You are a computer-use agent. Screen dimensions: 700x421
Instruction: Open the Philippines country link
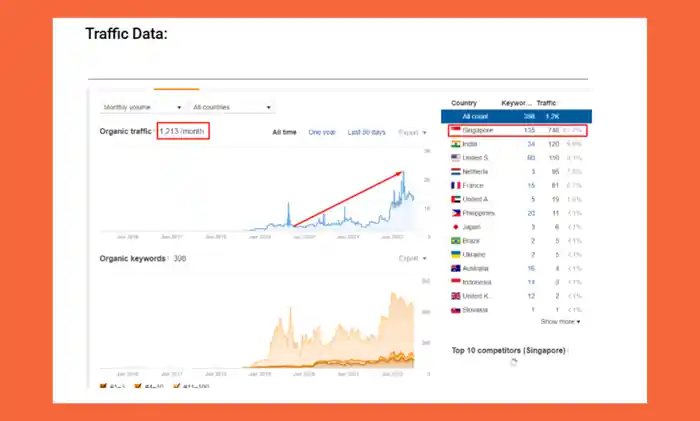[479, 213]
